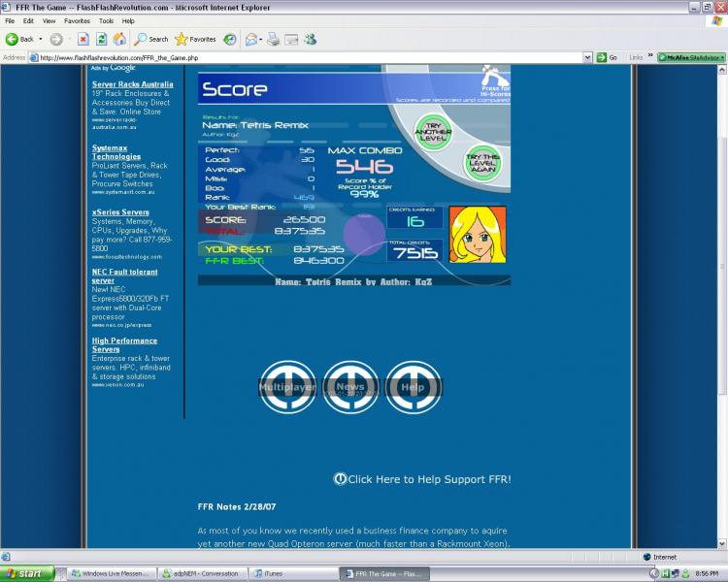Image resolution: width=728 pixels, height=582 pixels.
Task: Open High Performance Servers ad link
Action: point(124,345)
